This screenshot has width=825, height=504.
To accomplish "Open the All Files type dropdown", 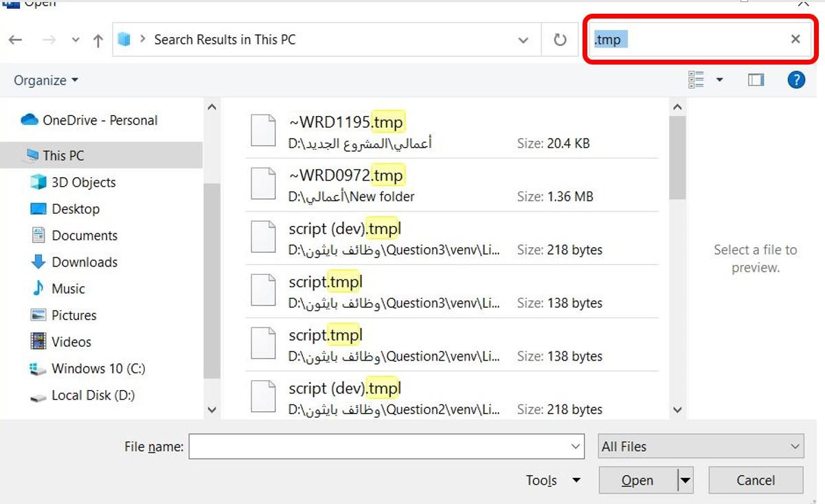I will pos(701,446).
